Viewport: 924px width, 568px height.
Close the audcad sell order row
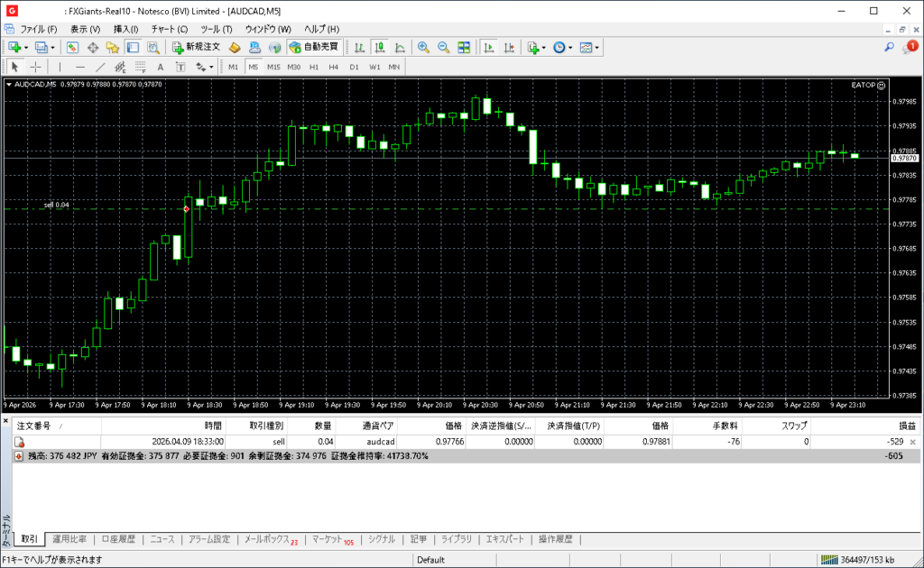(912, 442)
